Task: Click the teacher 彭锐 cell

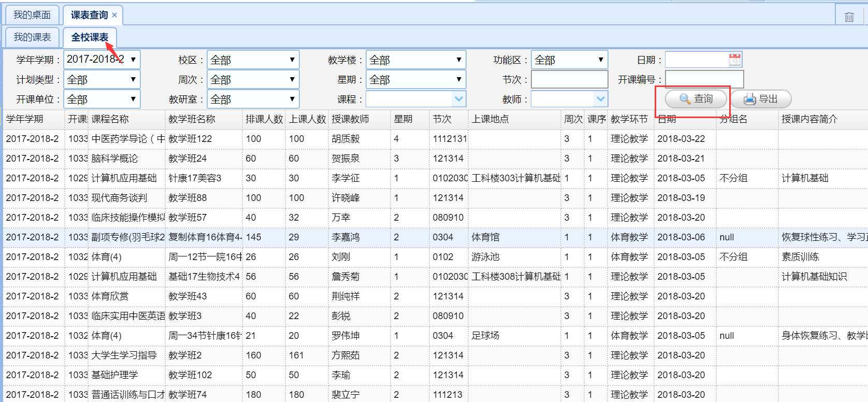Action: [359, 316]
